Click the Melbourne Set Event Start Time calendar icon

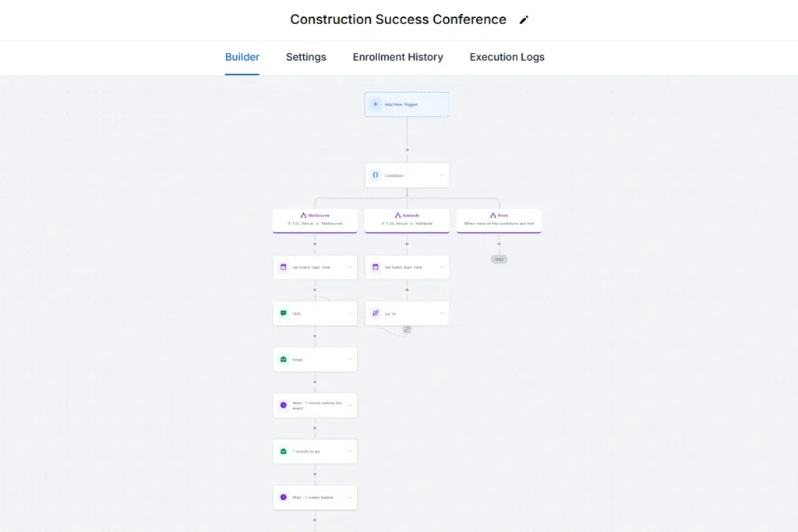[284, 267]
